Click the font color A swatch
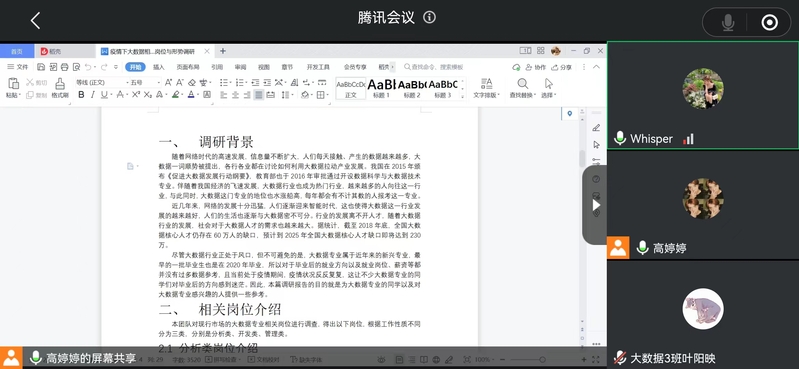Image resolution: width=799 pixels, height=369 pixels. coord(191,94)
